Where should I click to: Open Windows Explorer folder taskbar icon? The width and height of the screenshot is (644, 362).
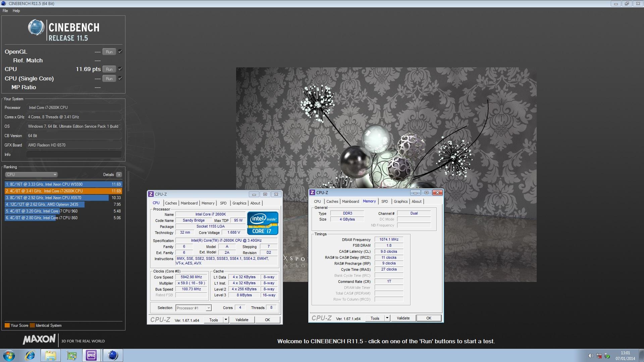pyautogui.click(x=51, y=355)
